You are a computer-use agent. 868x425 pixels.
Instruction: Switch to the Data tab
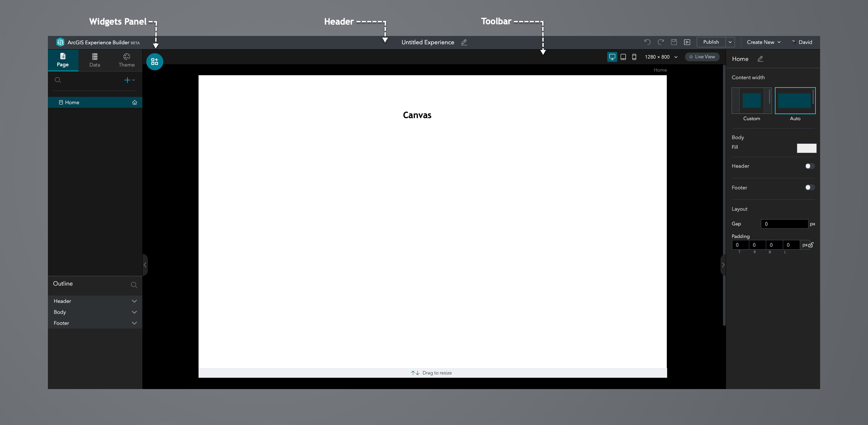[x=95, y=60]
